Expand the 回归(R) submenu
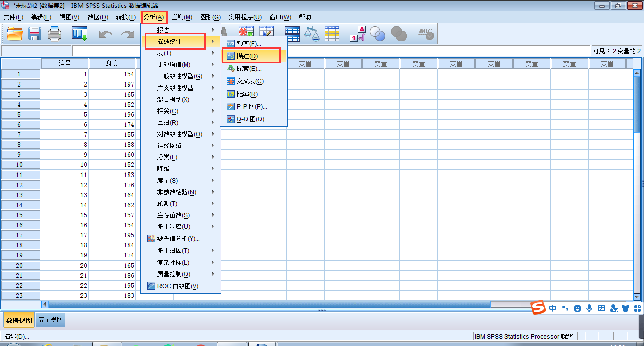Screen dimensions: 644x346 pos(181,123)
